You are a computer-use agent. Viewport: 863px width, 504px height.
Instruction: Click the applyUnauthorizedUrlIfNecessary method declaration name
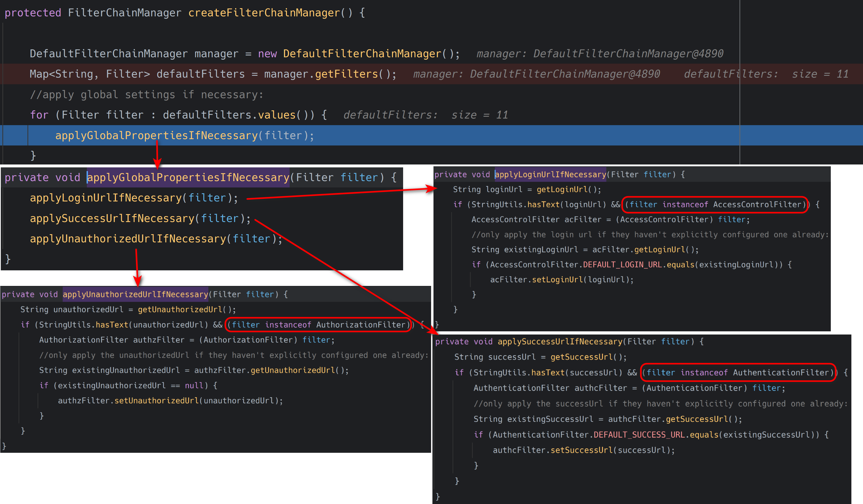[x=135, y=294]
